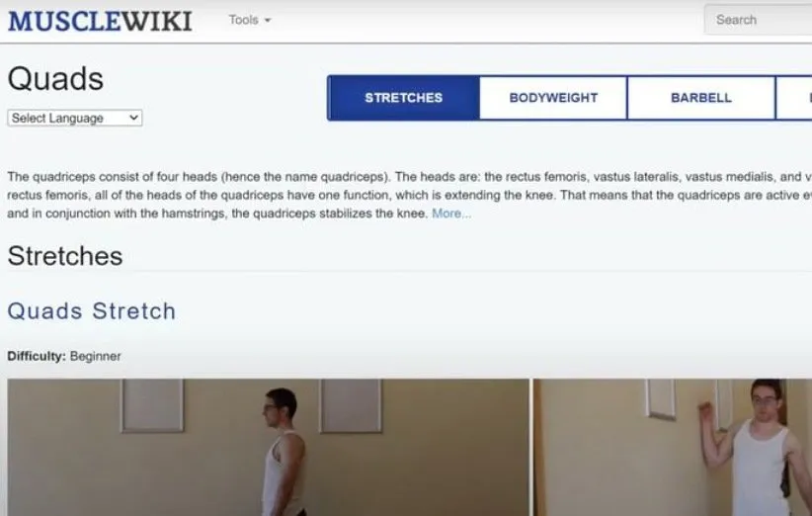This screenshot has width=812, height=516.
Task: Click the Difficulty: Beginner label
Action: tap(64, 357)
